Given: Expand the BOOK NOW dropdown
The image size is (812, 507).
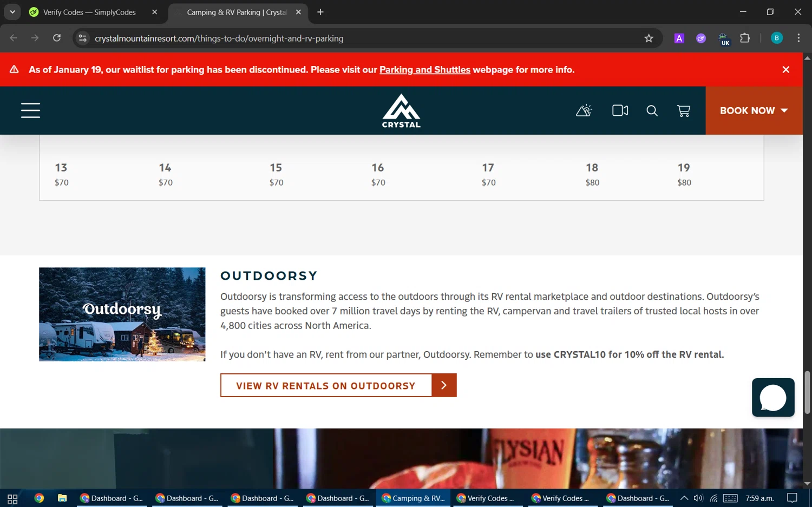Looking at the screenshot, I should 754,110.
